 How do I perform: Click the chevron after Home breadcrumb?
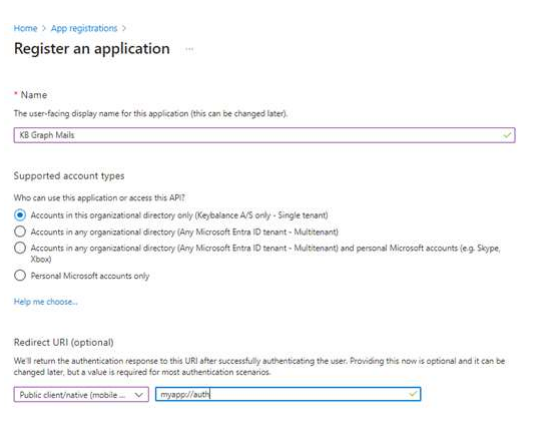pos(44,28)
